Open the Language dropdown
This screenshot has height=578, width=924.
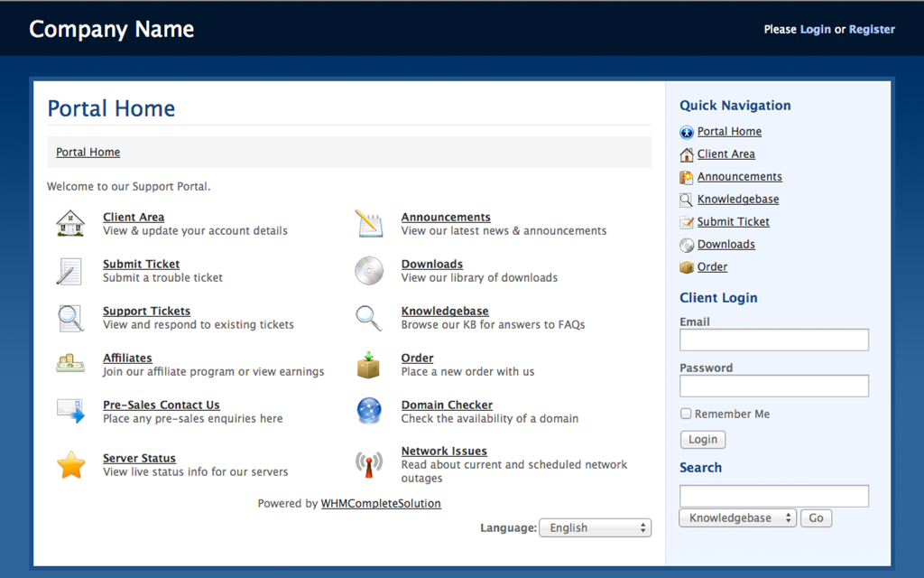(595, 528)
